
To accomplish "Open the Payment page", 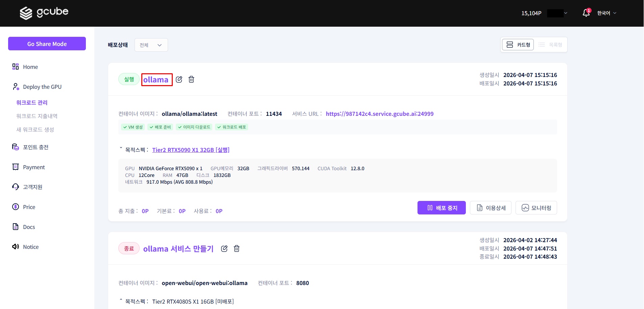I will 34,167.
